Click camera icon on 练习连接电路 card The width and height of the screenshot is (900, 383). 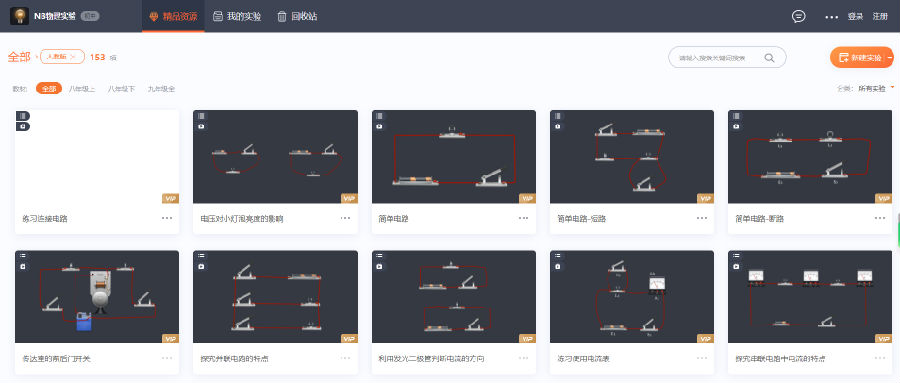(x=22, y=126)
